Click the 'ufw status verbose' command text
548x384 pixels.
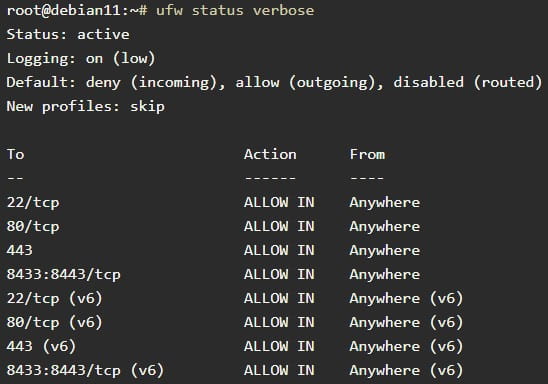[235, 10]
